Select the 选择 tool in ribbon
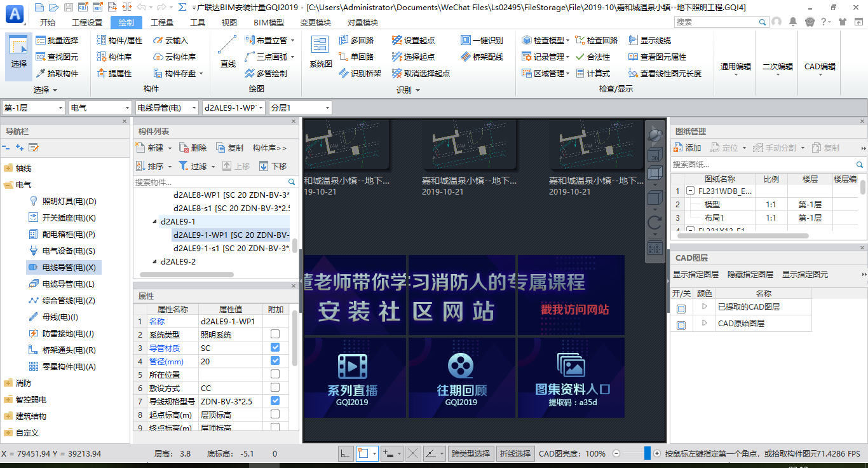 pyautogui.click(x=19, y=56)
